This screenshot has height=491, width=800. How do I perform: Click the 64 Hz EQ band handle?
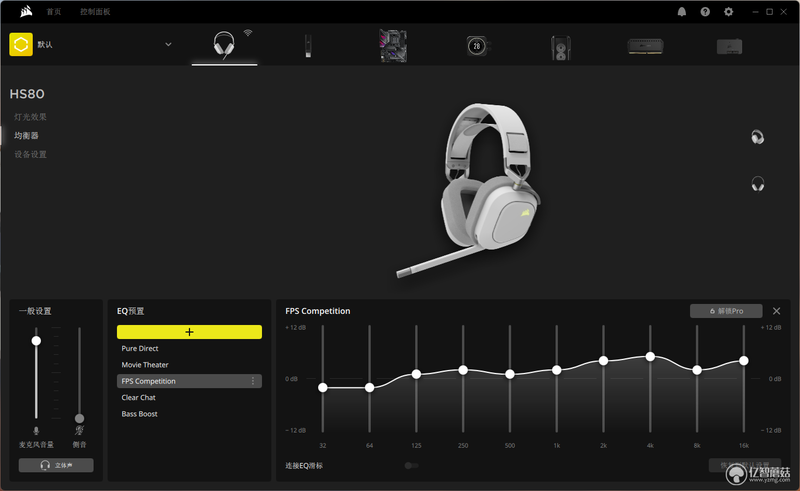tap(369, 388)
